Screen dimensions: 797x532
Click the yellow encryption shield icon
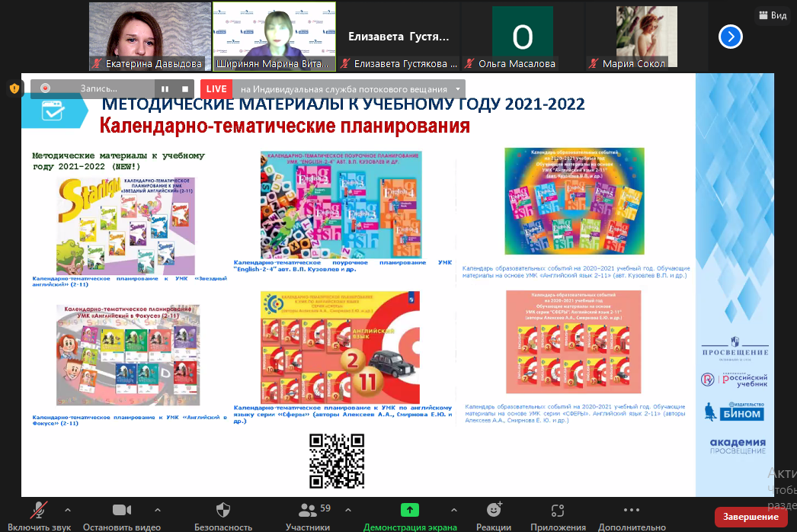pos(14,88)
